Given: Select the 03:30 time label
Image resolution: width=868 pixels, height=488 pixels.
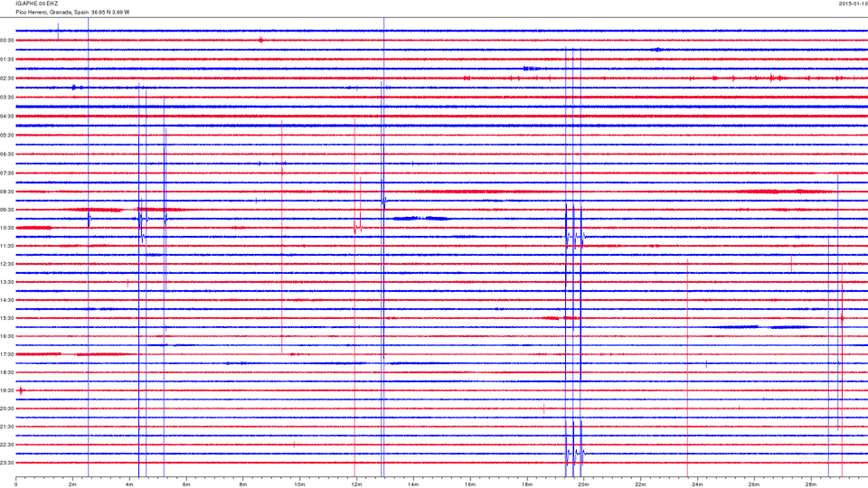Looking at the screenshot, I should (7, 98).
